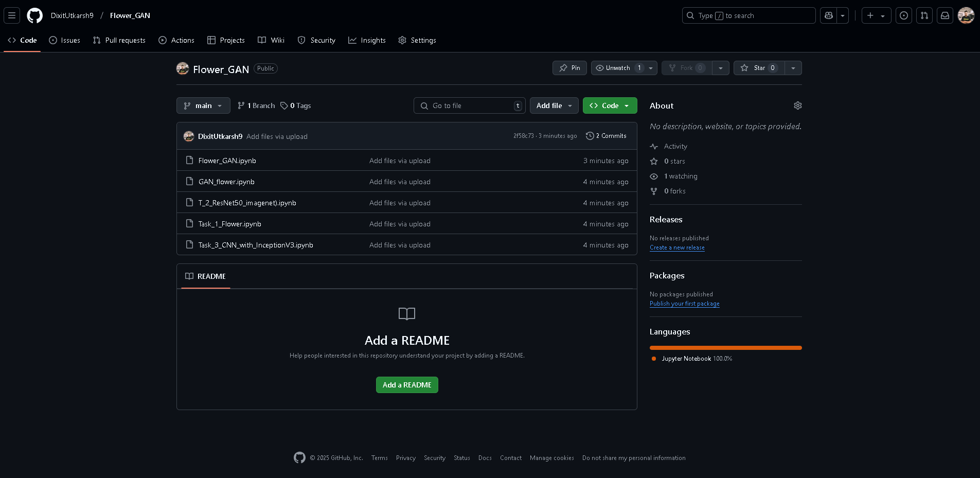980x478 pixels.
Task: Focus the Type to search box
Action: [x=749, y=15]
